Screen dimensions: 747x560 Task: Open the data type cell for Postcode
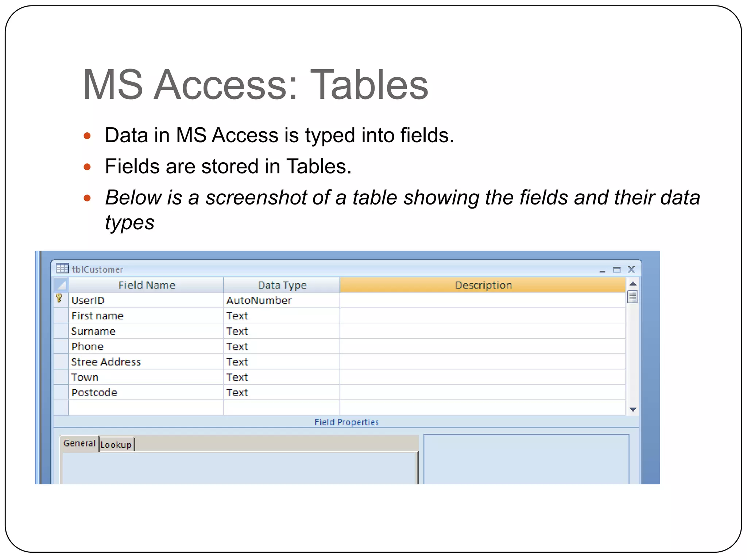[282, 392]
